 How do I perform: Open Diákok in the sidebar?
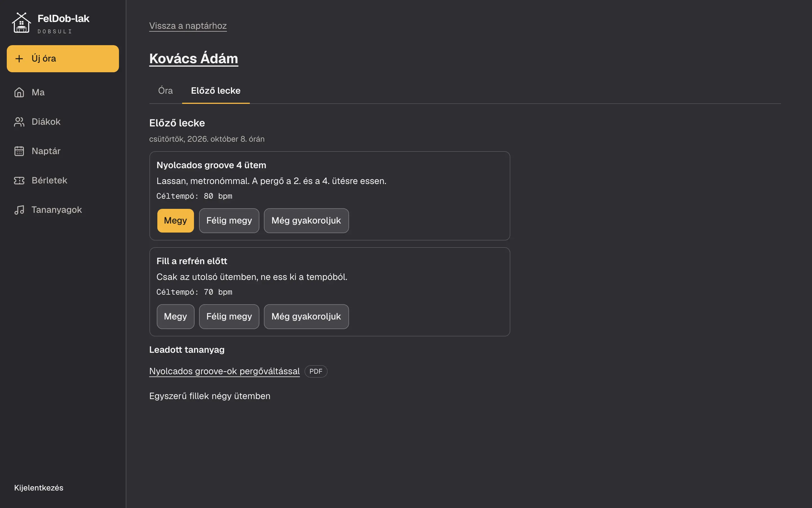click(x=63, y=122)
